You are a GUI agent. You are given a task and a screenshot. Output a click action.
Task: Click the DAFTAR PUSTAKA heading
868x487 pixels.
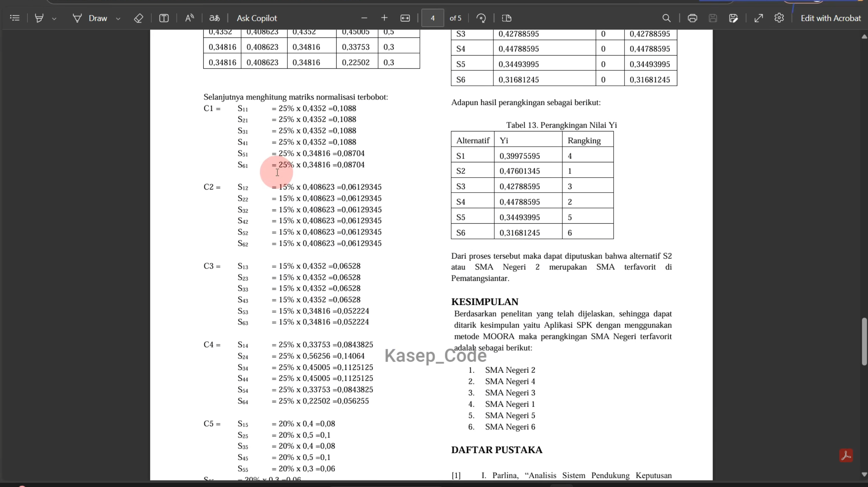(497, 450)
